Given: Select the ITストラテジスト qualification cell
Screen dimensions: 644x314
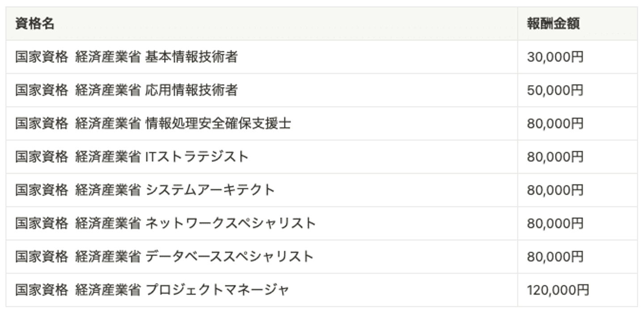Looking at the screenshot, I should click(x=197, y=157).
